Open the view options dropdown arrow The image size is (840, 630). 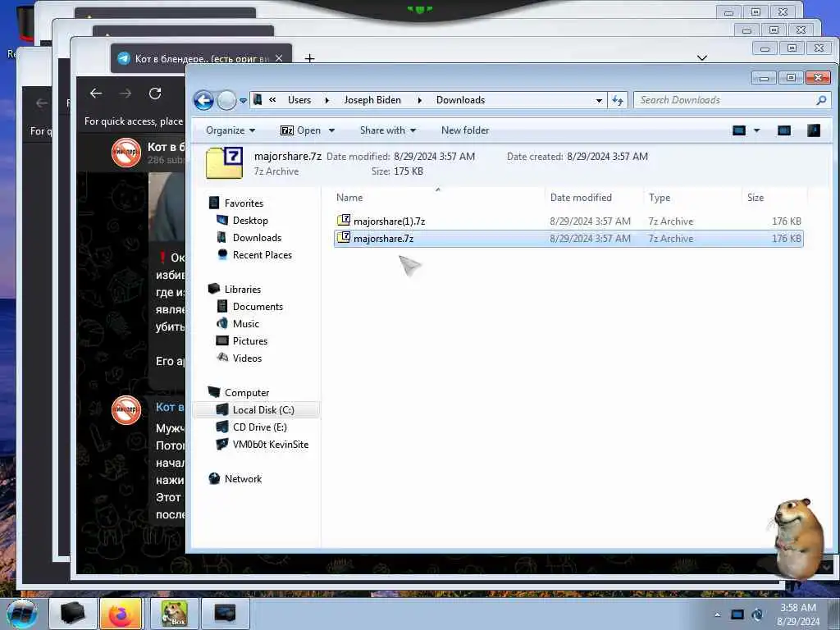pos(756,130)
